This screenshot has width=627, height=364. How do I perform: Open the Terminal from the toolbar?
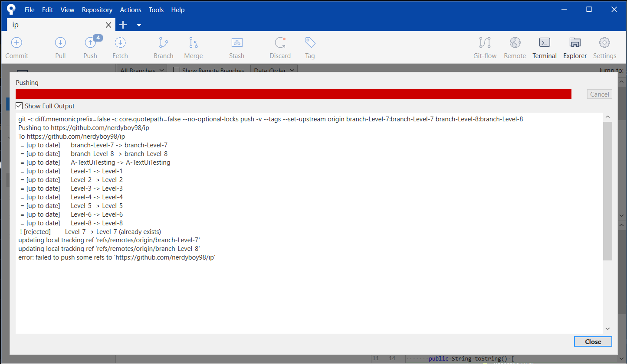544,47
